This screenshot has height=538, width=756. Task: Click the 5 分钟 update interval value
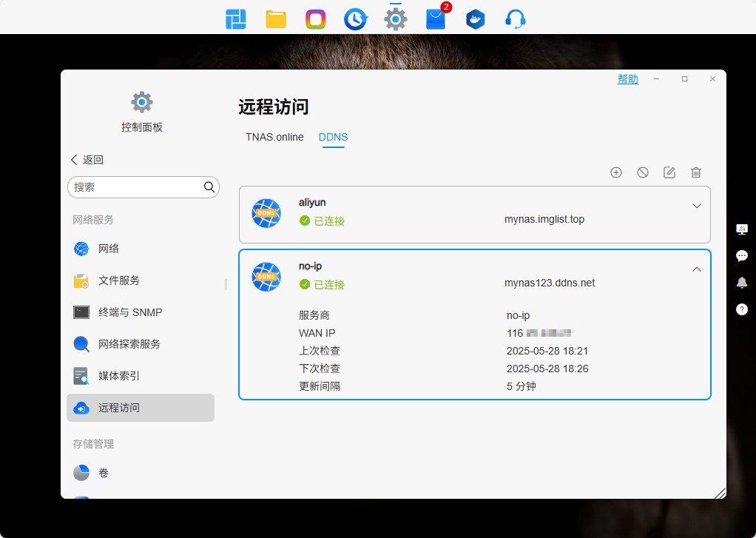(x=522, y=386)
